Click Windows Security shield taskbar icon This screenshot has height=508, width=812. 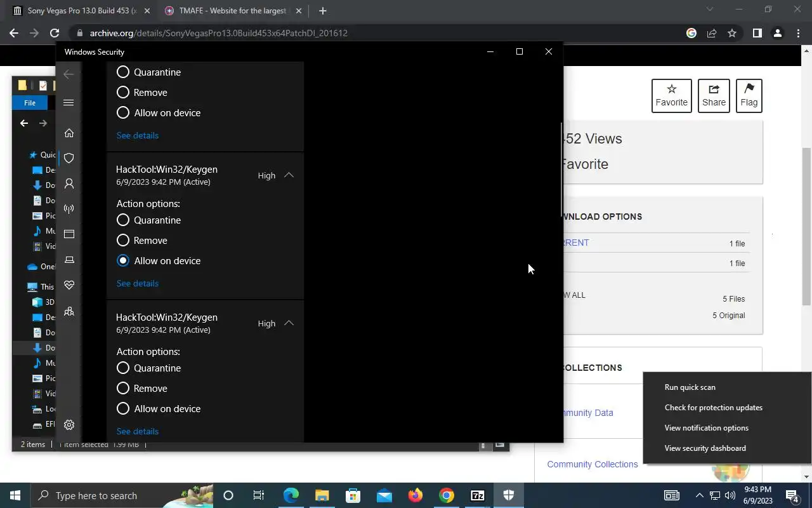pos(509,495)
